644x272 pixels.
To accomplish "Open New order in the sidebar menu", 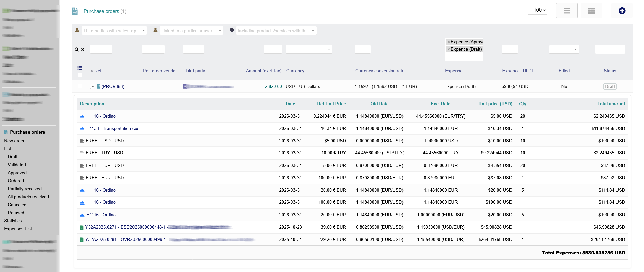I will tap(14, 141).
